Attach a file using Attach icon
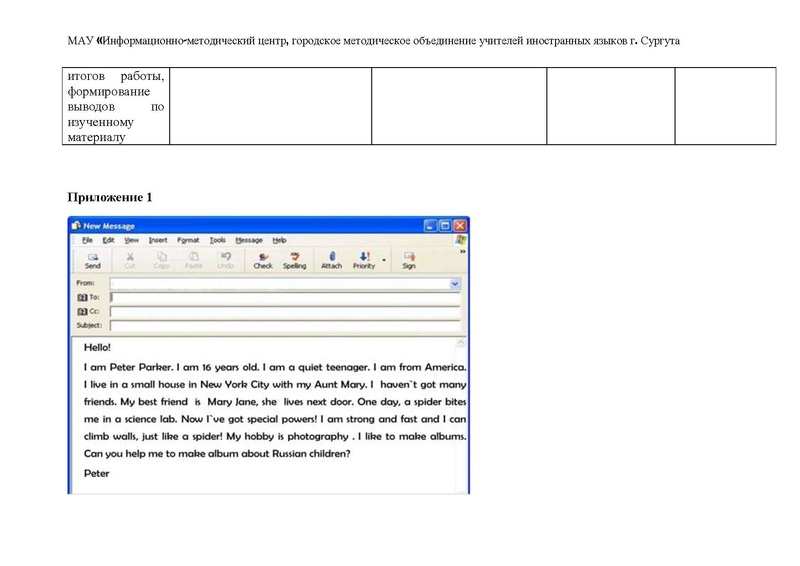 coord(331,260)
